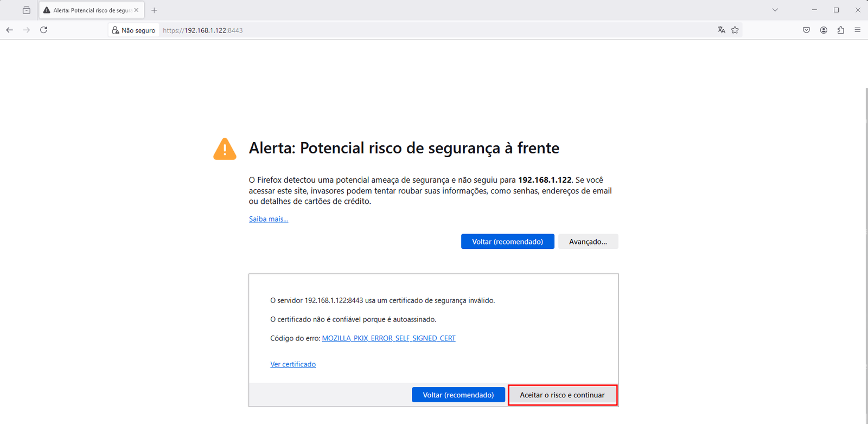Viewport: 868px width, 425px height.
Task: Click the "Não seguro" lock indicator
Action: [x=133, y=30]
